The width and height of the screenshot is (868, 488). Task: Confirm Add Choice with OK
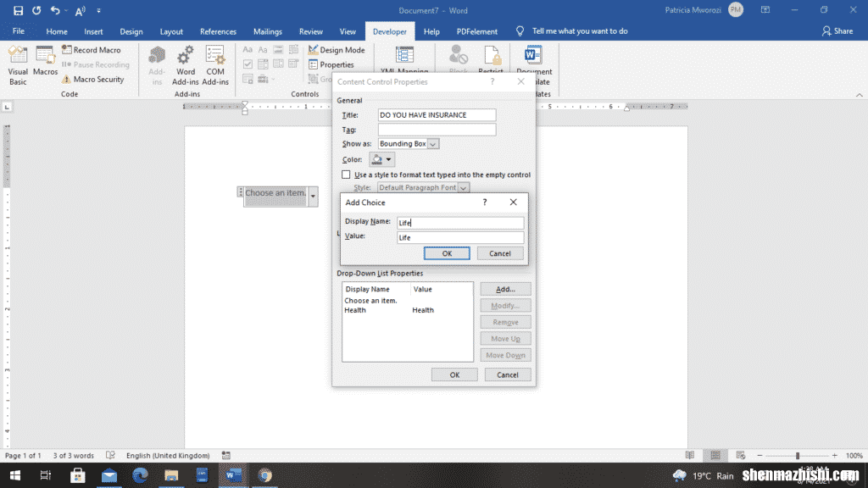click(x=447, y=253)
